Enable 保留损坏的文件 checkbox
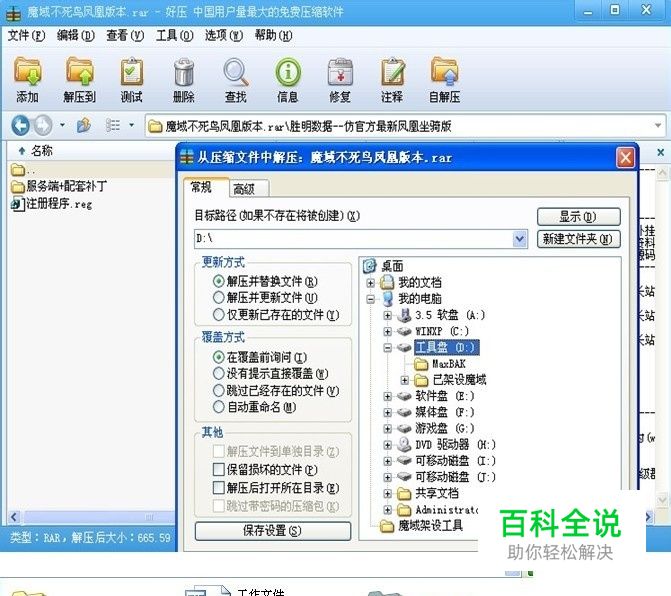This screenshot has width=671, height=596. pyautogui.click(x=219, y=469)
